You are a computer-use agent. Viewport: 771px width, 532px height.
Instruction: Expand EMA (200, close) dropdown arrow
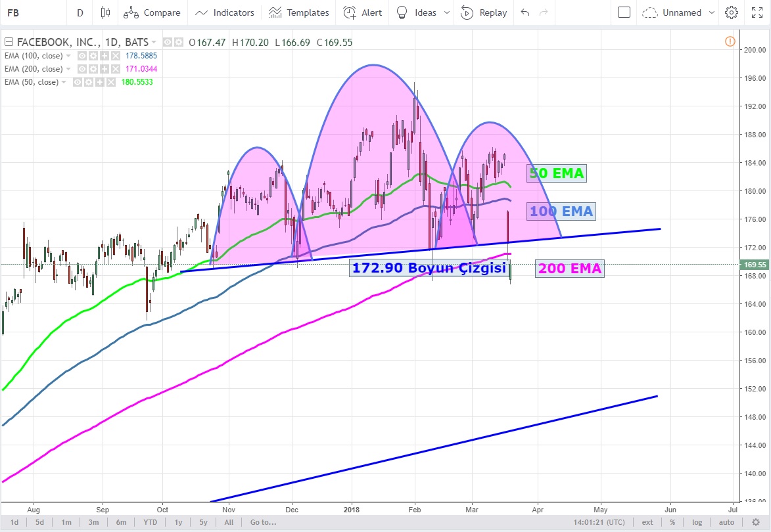[68, 69]
